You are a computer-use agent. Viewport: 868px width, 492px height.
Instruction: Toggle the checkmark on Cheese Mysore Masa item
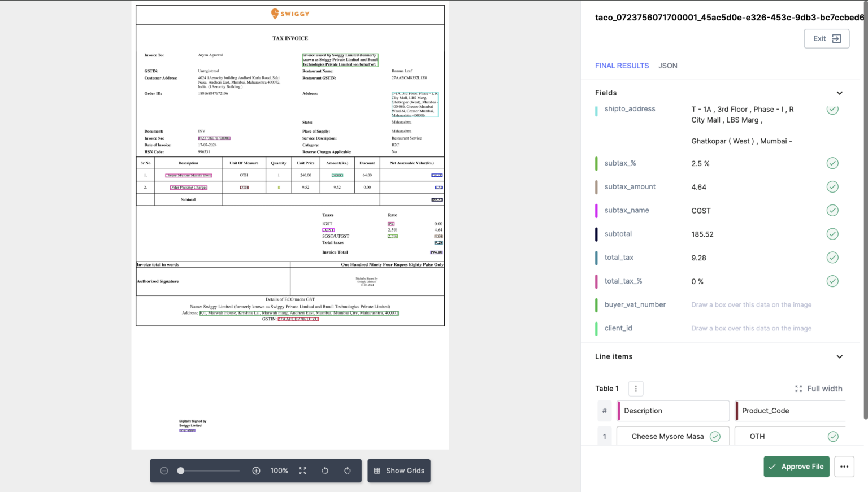coord(714,436)
